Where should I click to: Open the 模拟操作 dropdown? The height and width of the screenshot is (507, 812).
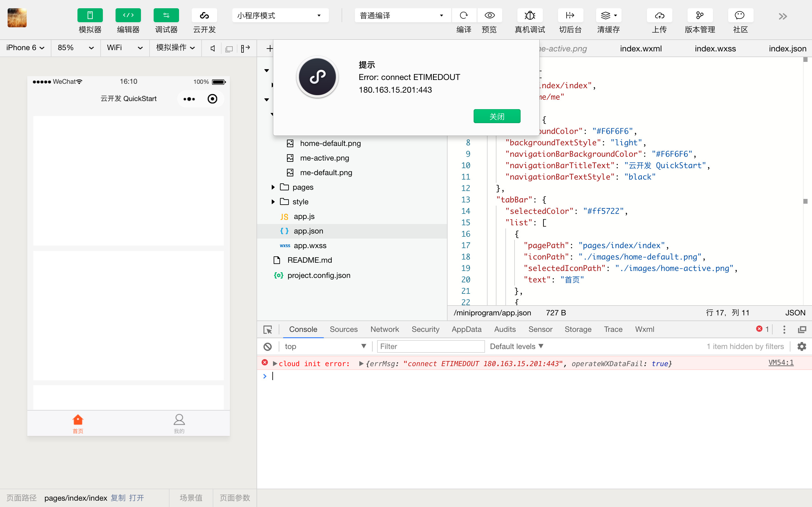point(176,48)
